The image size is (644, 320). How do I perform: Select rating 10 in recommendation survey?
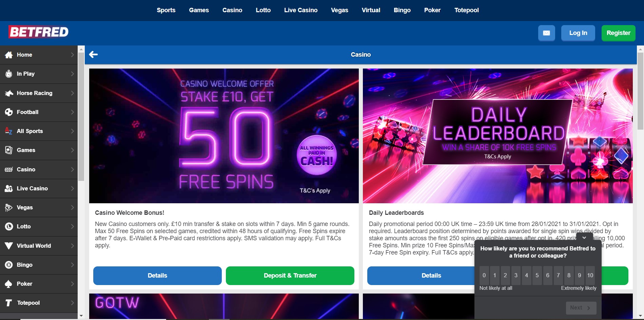click(590, 275)
